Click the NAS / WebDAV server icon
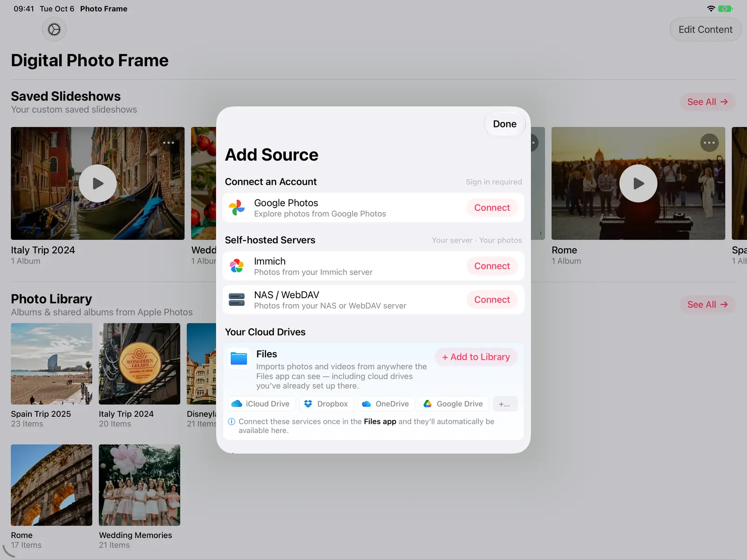The image size is (747, 560). [237, 300]
